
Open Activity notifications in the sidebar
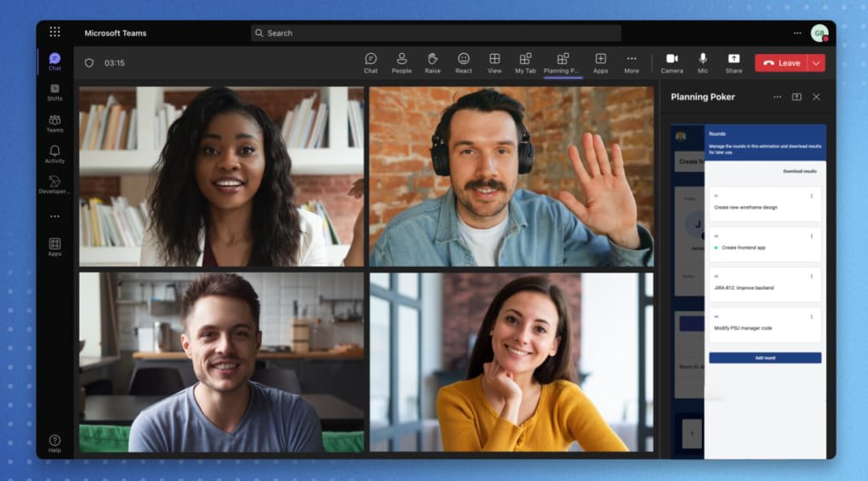pyautogui.click(x=55, y=155)
